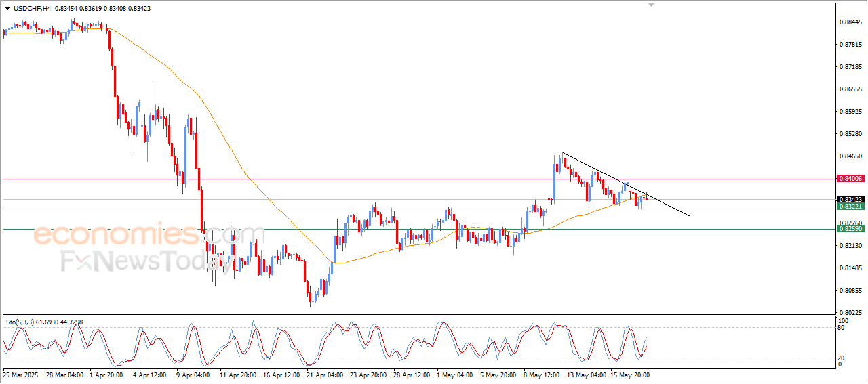Click the stochastic scale value 20
This screenshot has height=384, width=868.
point(842,358)
